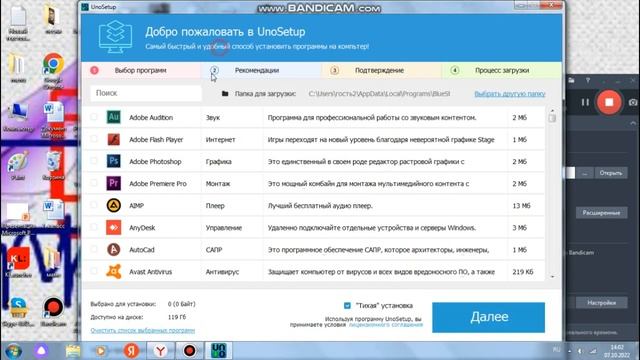Image resolution: width=640 pixels, height=360 pixels.
Task: Check the Adobe Flash Player checkbox
Action: pos(94,139)
